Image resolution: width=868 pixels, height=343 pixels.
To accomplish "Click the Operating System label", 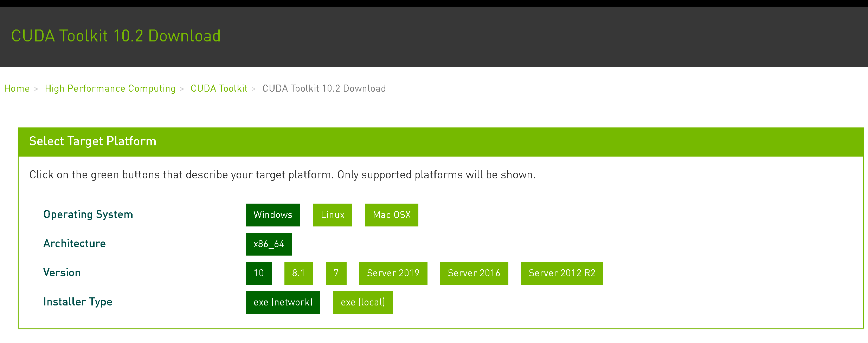I will [88, 215].
